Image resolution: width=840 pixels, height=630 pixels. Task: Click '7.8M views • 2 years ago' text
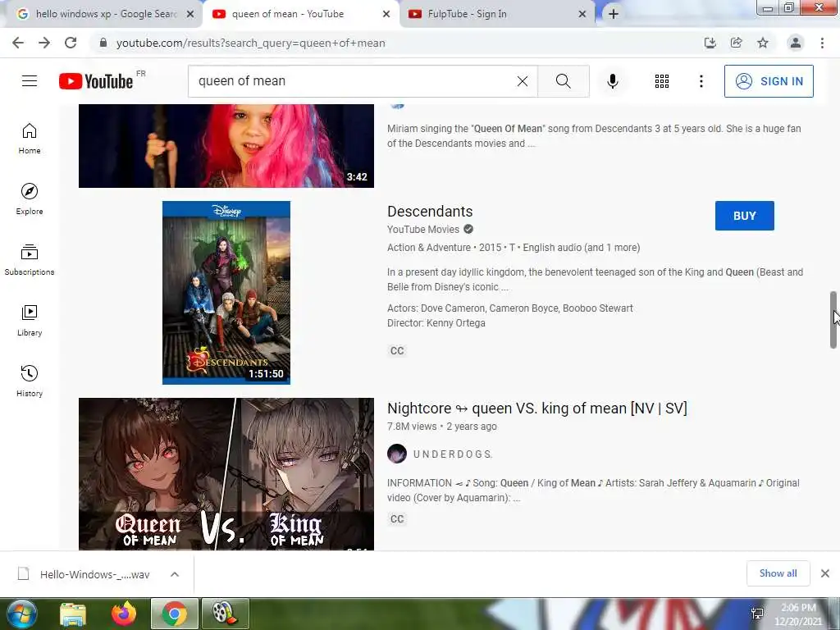click(442, 427)
